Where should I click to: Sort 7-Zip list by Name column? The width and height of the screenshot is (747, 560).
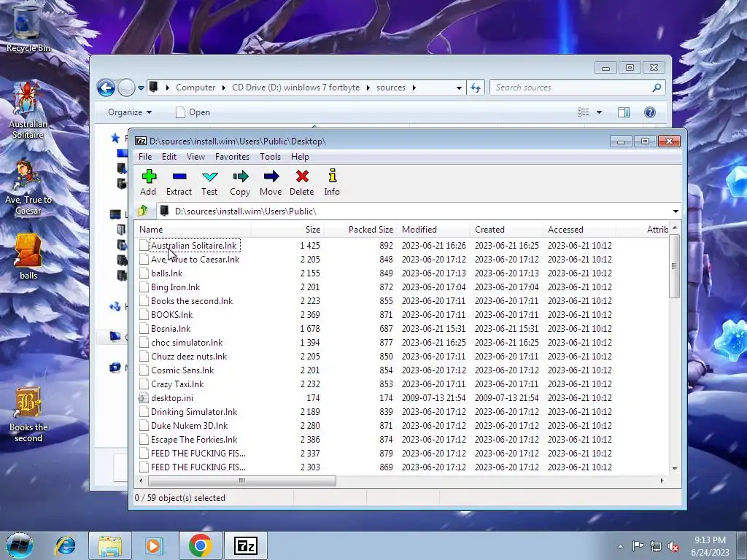pyautogui.click(x=193, y=230)
